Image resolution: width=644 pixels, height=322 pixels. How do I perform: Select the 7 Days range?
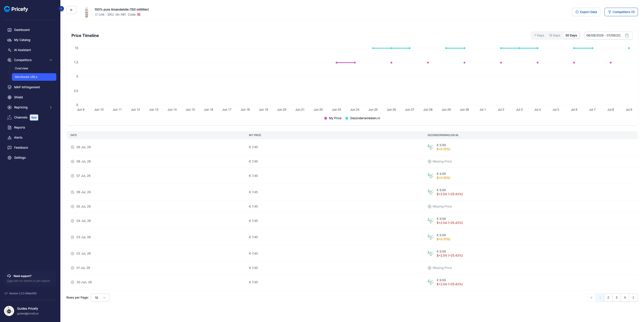click(x=539, y=35)
